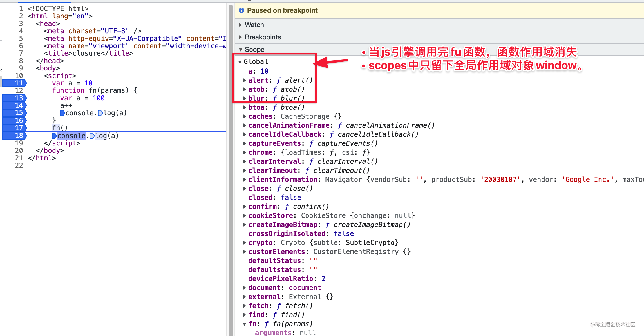Click inline breakpoint marker before log on line 18
Screen dimensions: 644x336
[x=92, y=136]
